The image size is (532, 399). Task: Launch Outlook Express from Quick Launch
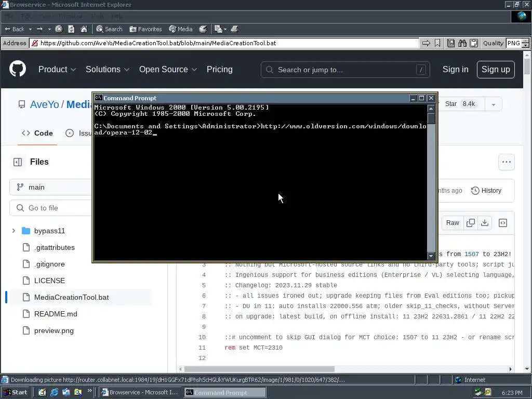click(x=66, y=392)
